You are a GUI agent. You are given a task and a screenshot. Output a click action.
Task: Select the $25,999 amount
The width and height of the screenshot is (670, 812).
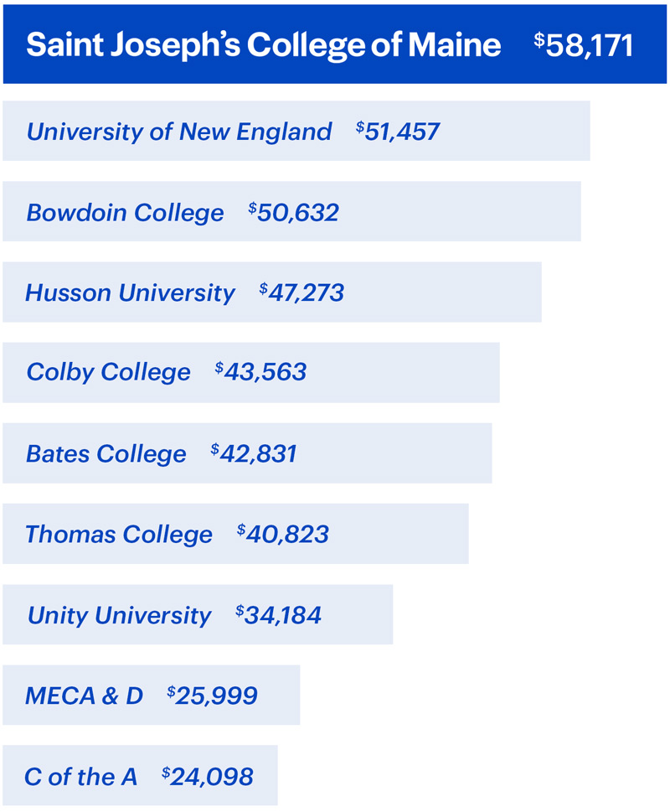click(x=212, y=696)
